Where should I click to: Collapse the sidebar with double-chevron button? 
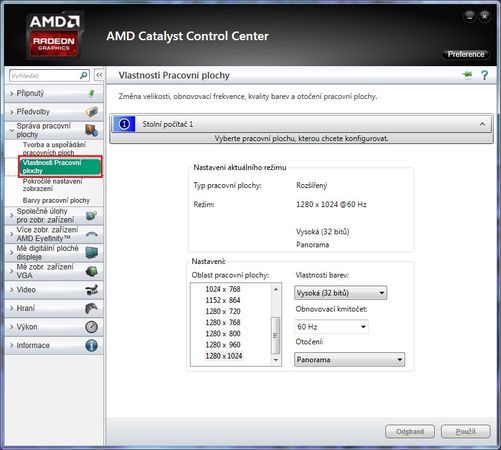[x=99, y=75]
